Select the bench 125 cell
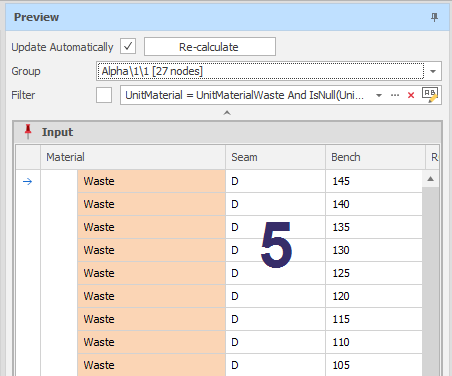This screenshot has width=452, height=376. [374, 273]
